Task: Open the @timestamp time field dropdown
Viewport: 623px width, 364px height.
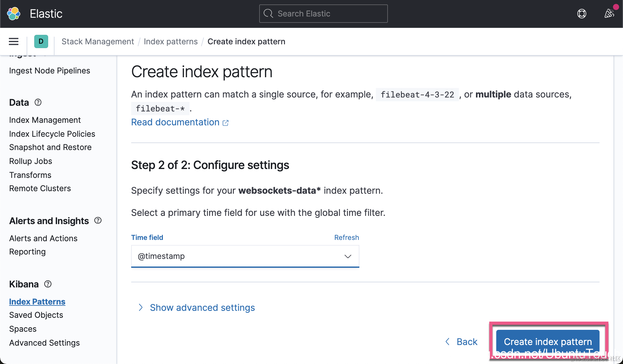Action: point(245,256)
